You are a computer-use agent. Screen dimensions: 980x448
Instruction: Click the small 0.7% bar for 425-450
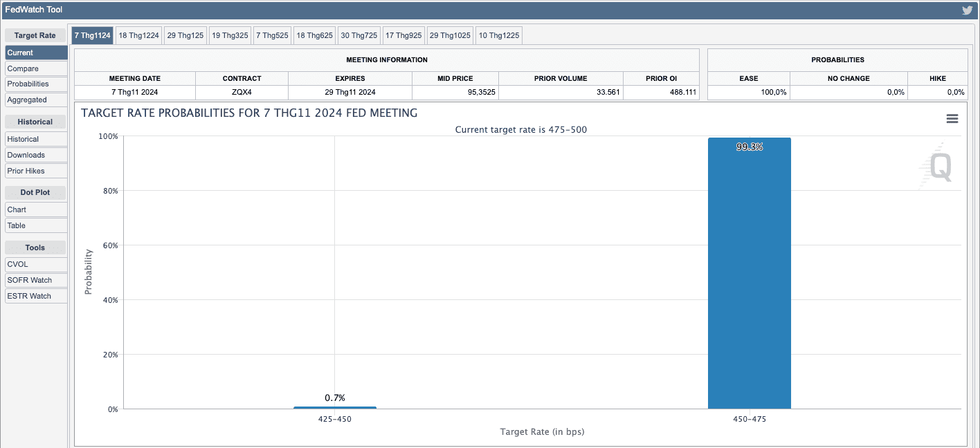(x=335, y=407)
